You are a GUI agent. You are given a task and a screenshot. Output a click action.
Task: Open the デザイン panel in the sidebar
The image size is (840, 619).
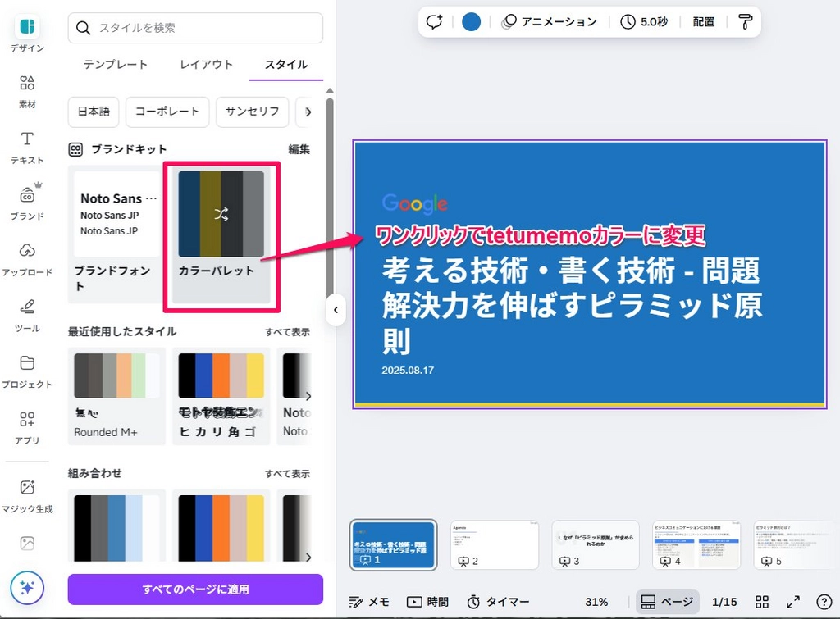point(27,34)
